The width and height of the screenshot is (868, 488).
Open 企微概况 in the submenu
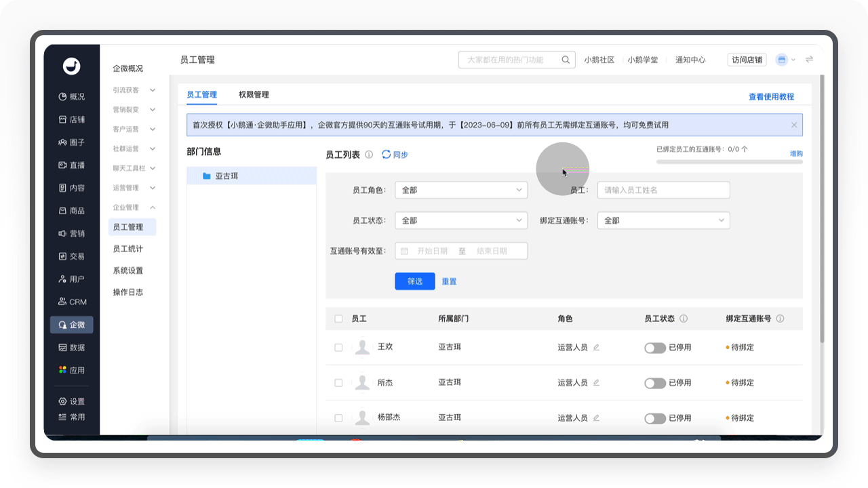click(128, 68)
